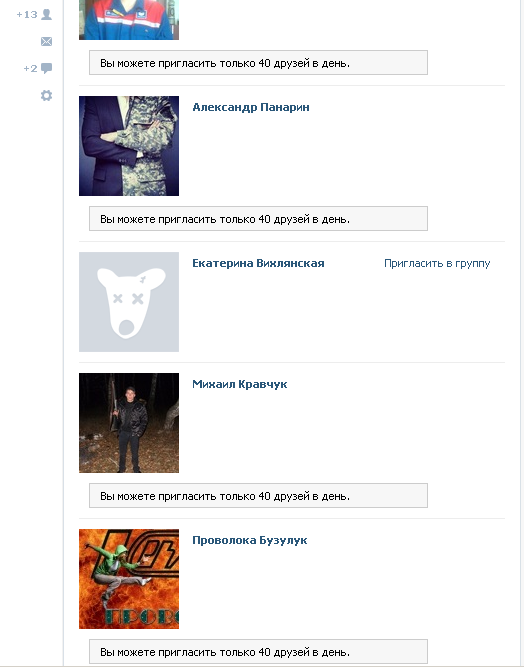Open friend requests icon showing +13

point(47,14)
